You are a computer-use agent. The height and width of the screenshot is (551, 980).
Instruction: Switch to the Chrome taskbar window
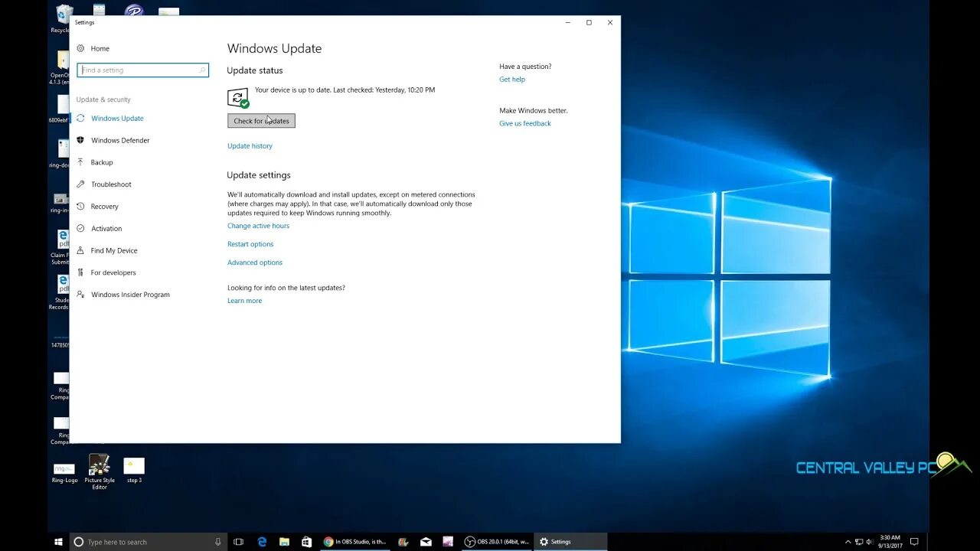355,542
